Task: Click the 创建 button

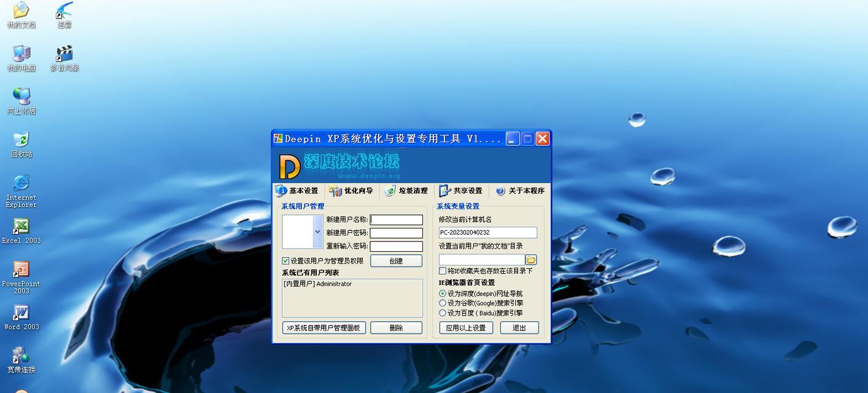Action: [397, 260]
